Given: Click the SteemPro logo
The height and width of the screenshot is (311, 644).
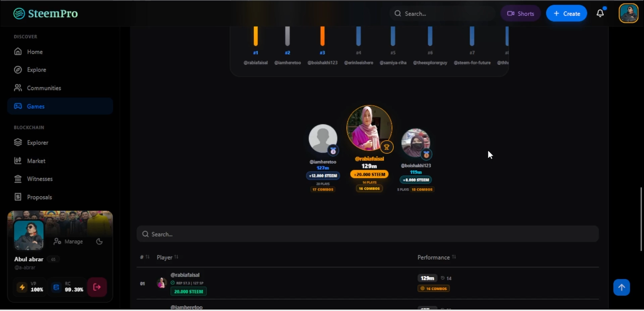Looking at the screenshot, I should (45, 14).
